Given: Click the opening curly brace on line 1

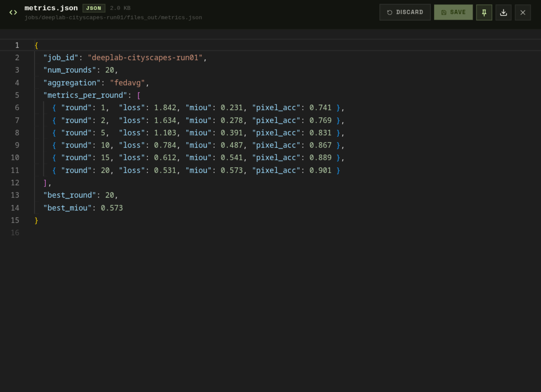Looking at the screenshot, I should click(37, 45).
